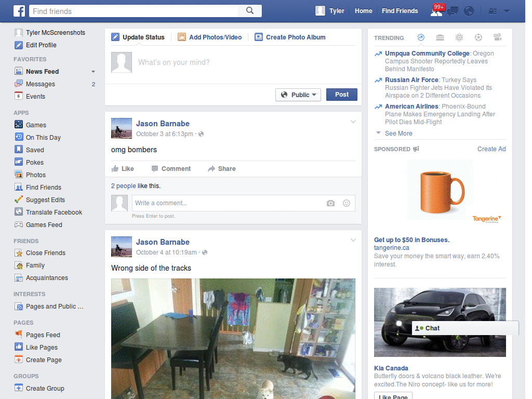Like Jason Barnabe's "omg bombers" post
Image resolution: width=532 pixels, height=399 pixels.
click(x=123, y=169)
